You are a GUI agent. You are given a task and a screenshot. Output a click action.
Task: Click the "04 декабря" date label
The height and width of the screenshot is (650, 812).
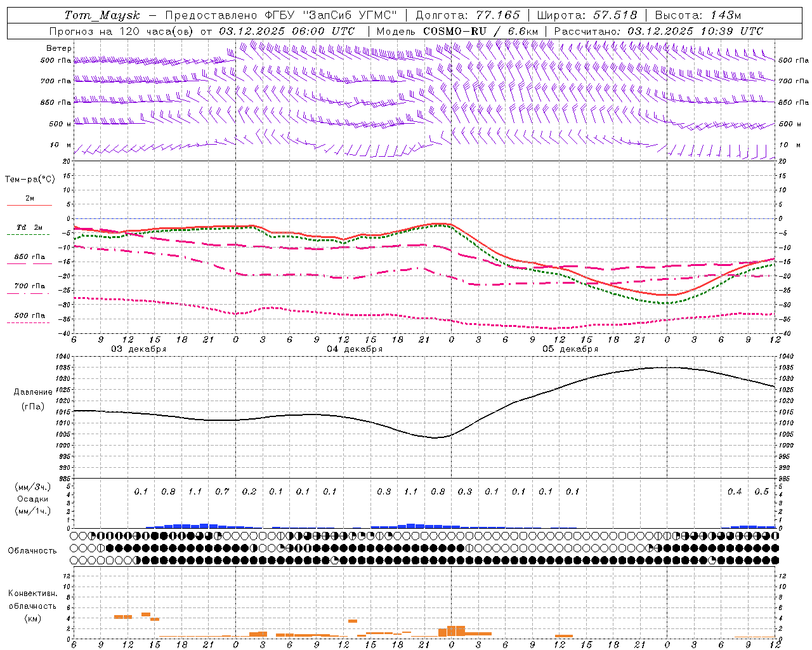coord(355,349)
